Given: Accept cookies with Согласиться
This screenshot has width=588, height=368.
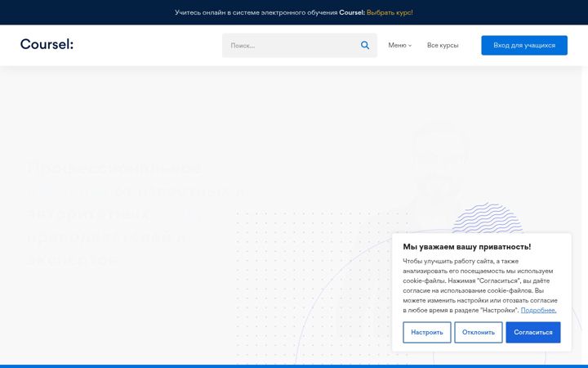Looking at the screenshot, I should click(532, 332).
